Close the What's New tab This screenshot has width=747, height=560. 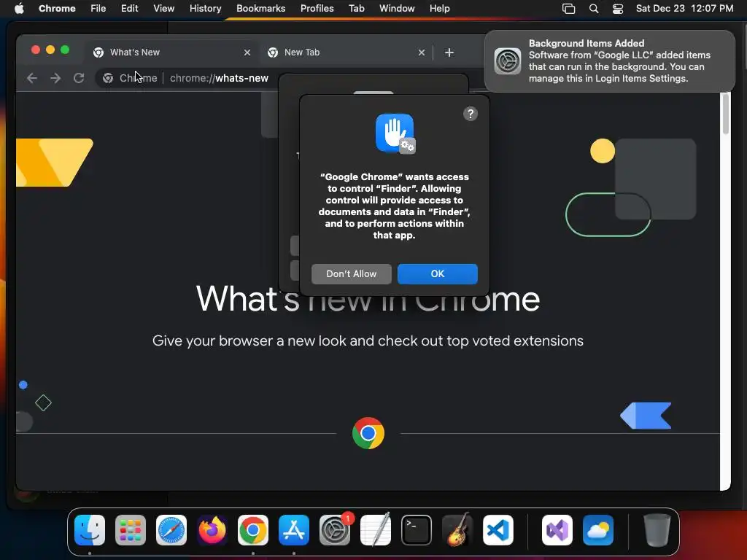coord(247,52)
